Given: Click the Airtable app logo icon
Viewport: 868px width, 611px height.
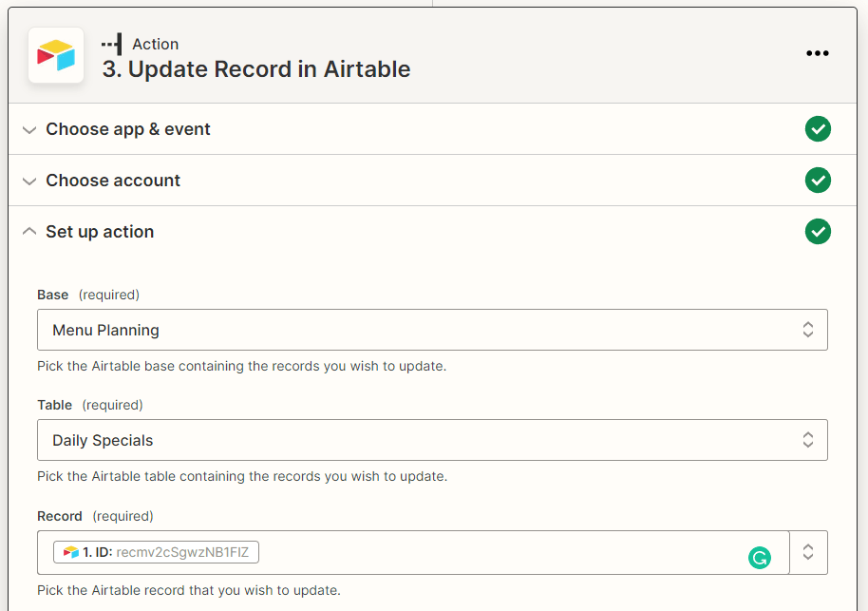Looking at the screenshot, I should pos(56,55).
